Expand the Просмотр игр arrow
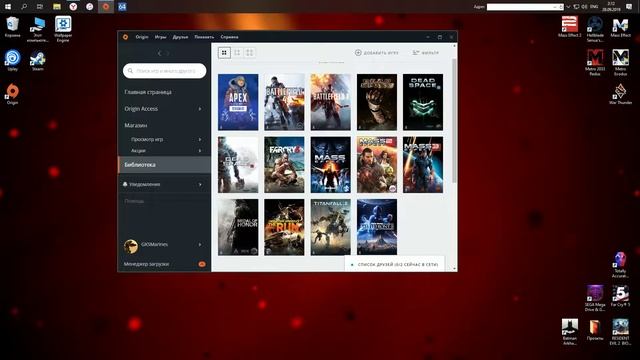 click(200, 139)
